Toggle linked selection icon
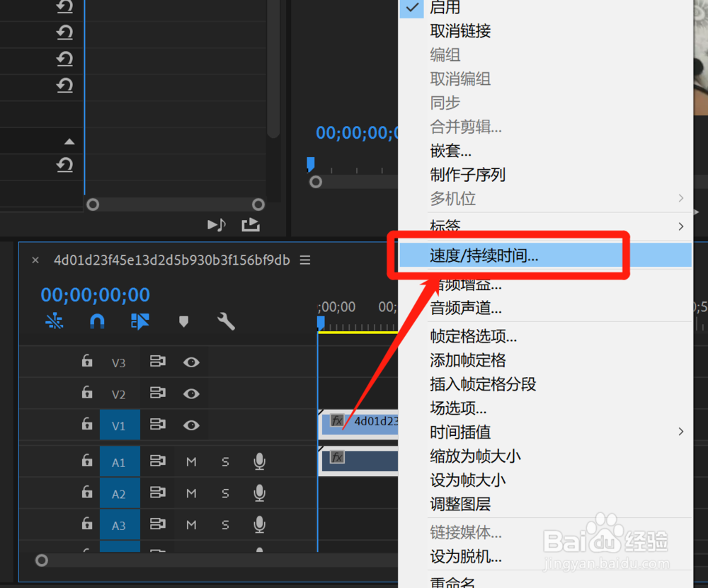 (140, 321)
